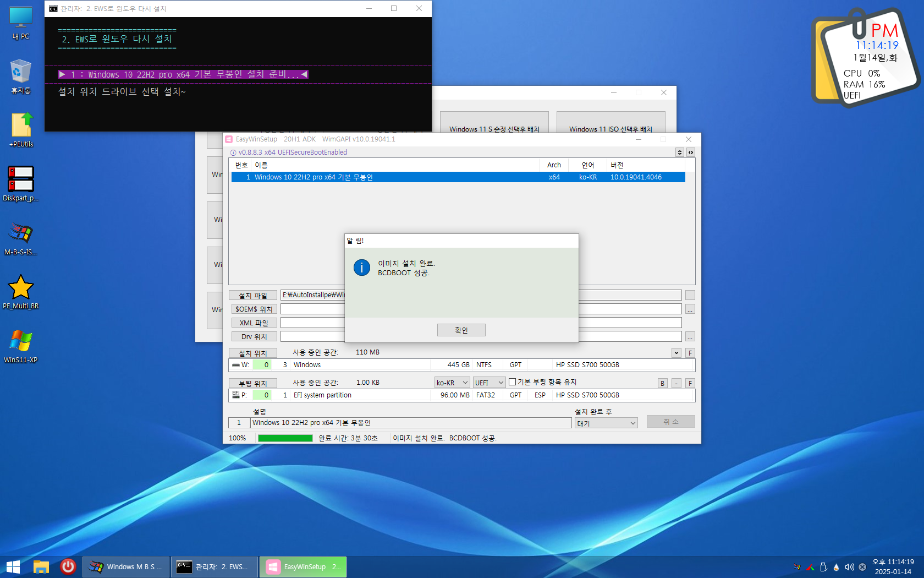Click the B button in boot location row
The height and width of the screenshot is (578, 924).
(x=663, y=383)
